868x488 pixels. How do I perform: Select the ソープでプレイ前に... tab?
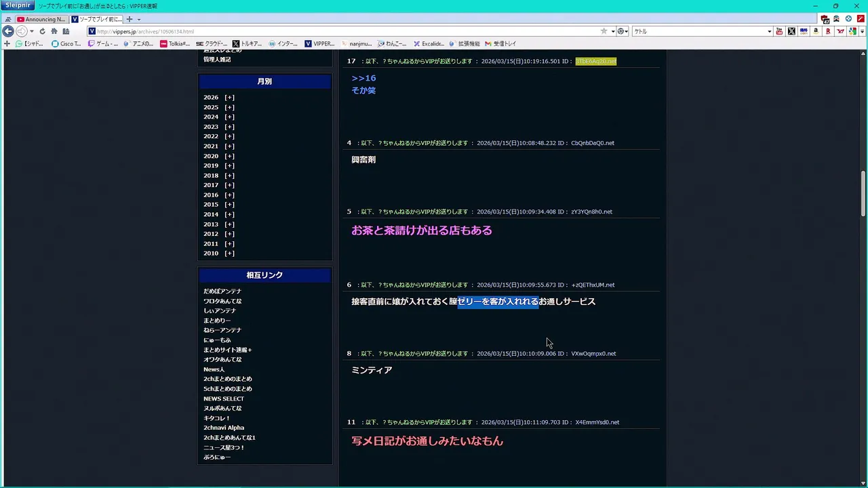click(97, 19)
